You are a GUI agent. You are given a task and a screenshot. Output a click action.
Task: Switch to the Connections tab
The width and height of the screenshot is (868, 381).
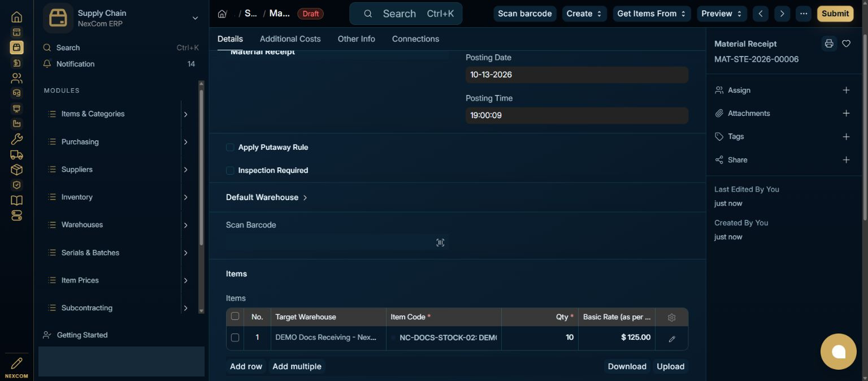point(415,39)
